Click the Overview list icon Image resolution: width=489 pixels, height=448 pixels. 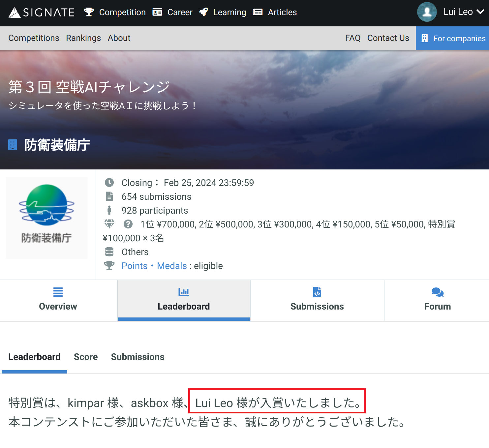click(58, 292)
